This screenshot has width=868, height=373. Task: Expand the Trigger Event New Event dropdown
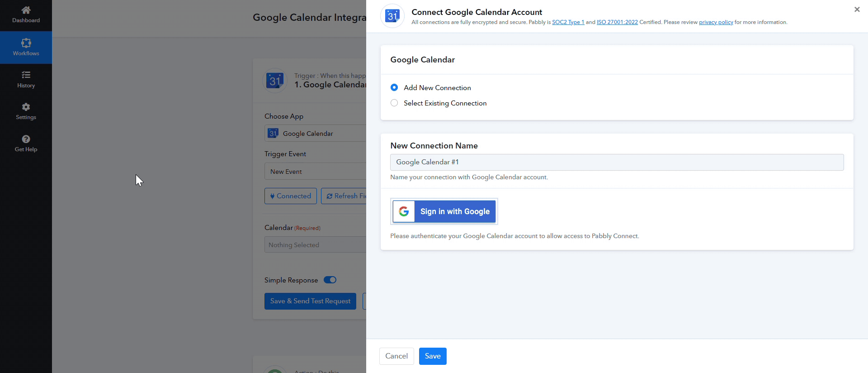click(316, 172)
